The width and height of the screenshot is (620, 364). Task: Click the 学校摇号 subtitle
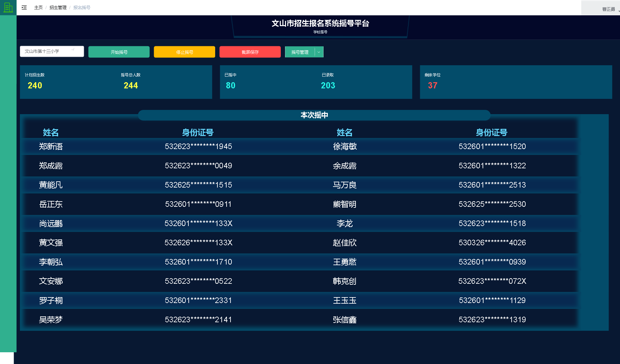320,32
